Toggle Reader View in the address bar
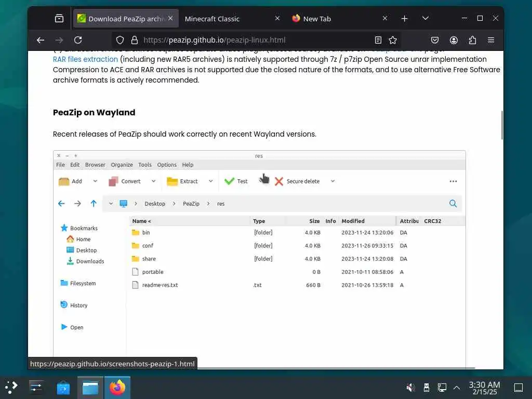Viewport: 532px width, 399px height. tap(378, 40)
